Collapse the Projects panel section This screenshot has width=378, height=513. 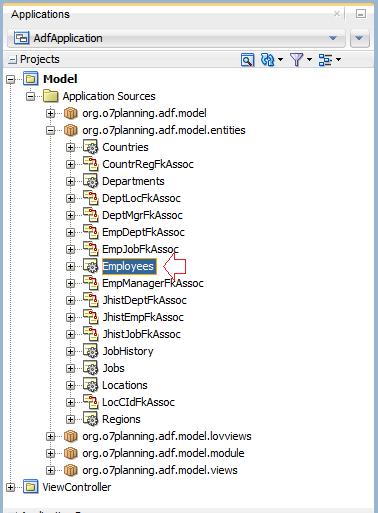point(13,60)
